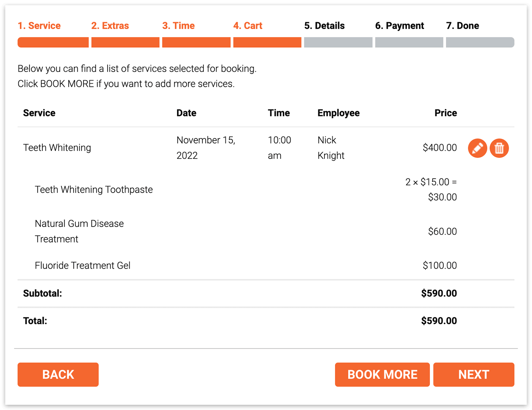Select step 1 Service

pos(39,25)
